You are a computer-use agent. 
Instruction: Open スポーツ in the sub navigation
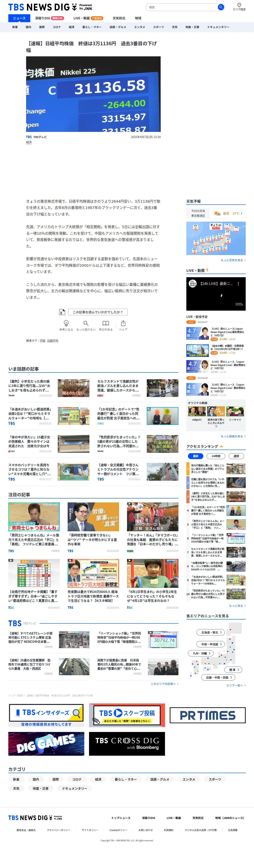[158, 27]
